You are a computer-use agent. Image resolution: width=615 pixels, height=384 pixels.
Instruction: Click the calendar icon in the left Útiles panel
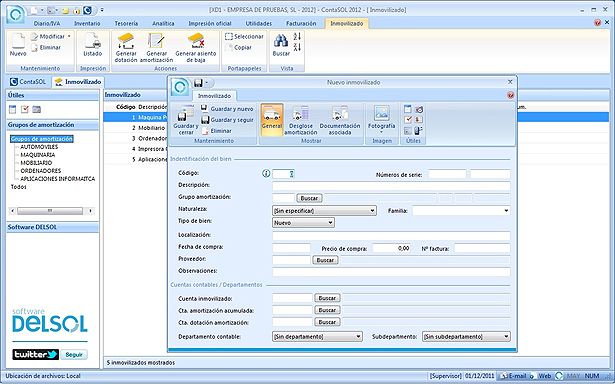[x=13, y=109]
